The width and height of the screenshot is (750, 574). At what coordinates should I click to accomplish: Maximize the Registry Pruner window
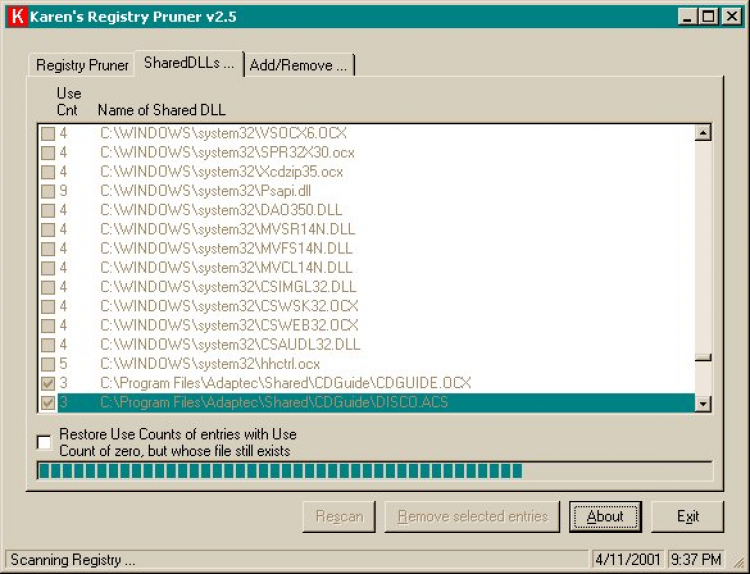[x=708, y=17]
